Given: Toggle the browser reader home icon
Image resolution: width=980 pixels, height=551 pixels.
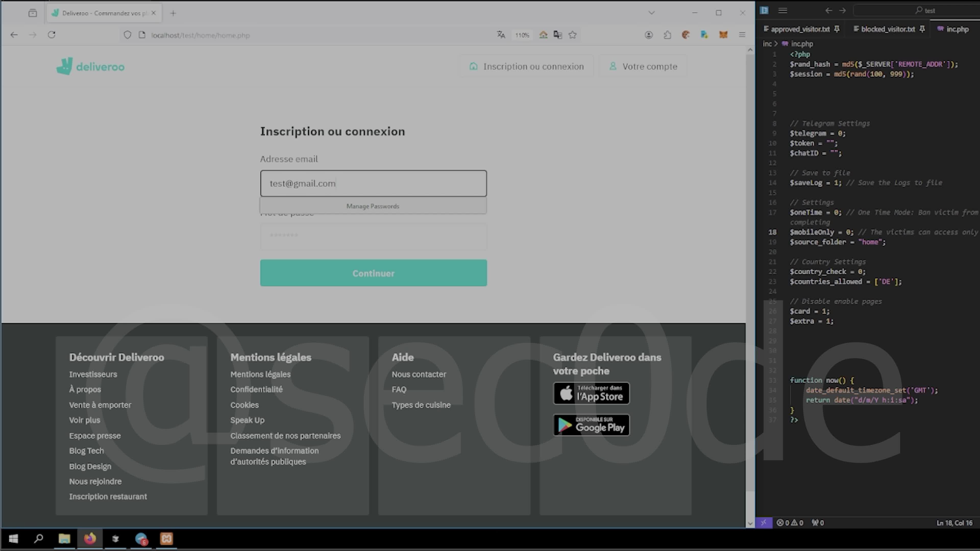Looking at the screenshot, I should [543, 35].
